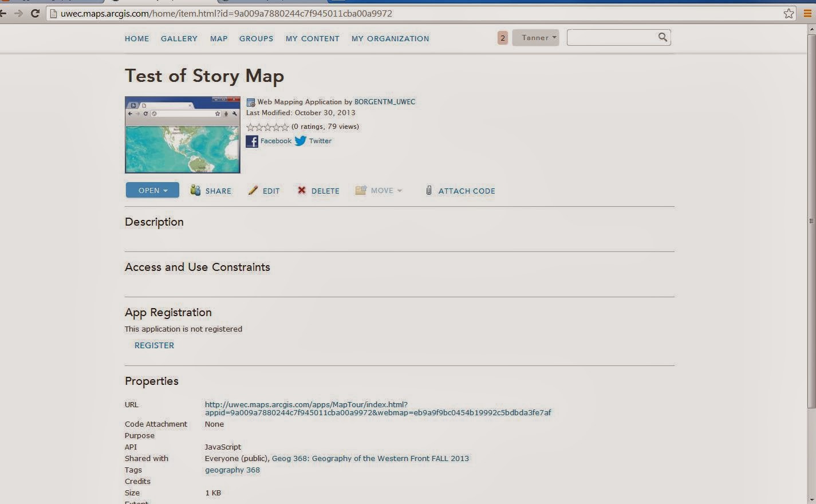Click the Attach Code paperclip icon
Screen dimensions: 816x504
(x=429, y=190)
